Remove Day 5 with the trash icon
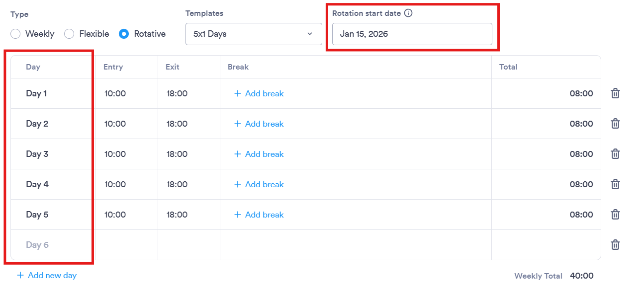644x294 pixels. point(615,215)
